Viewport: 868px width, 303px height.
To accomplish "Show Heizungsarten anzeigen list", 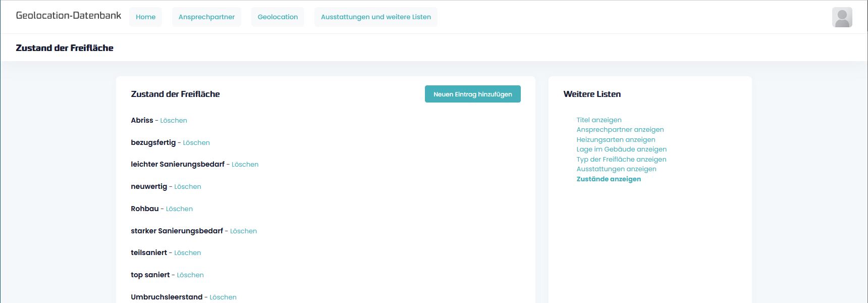I will point(616,139).
